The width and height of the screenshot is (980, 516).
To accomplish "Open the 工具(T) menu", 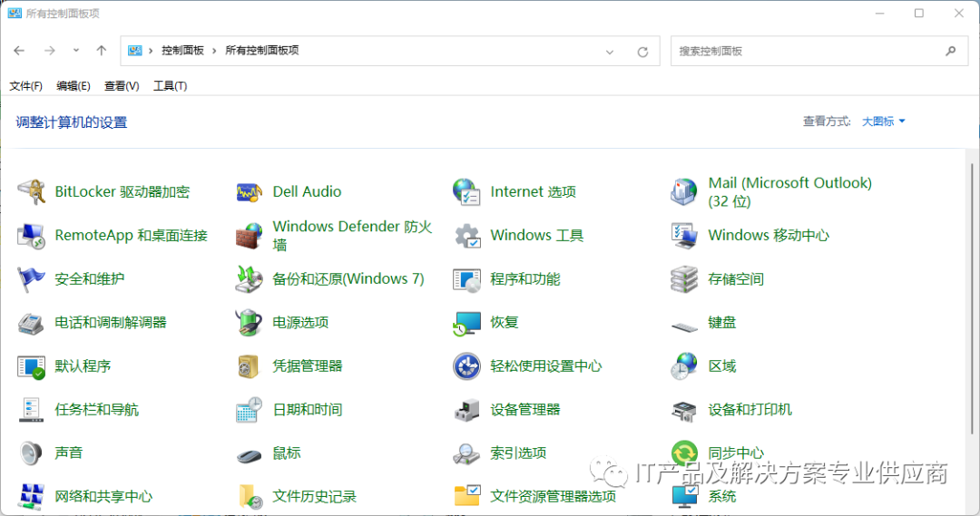I will coord(170,86).
